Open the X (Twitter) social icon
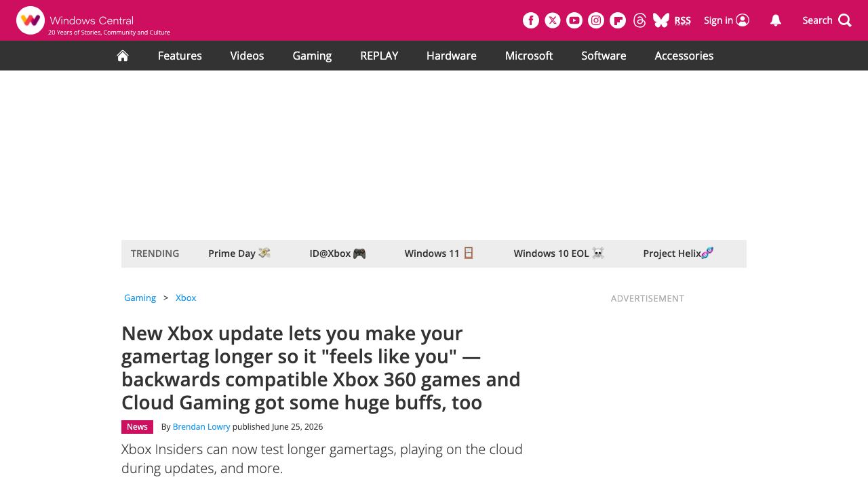Viewport: 868px width, 488px height. click(x=553, y=20)
